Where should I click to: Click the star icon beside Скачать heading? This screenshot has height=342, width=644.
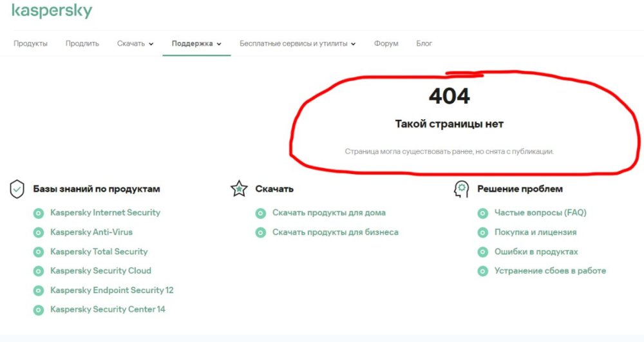click(x=239, y=189)
